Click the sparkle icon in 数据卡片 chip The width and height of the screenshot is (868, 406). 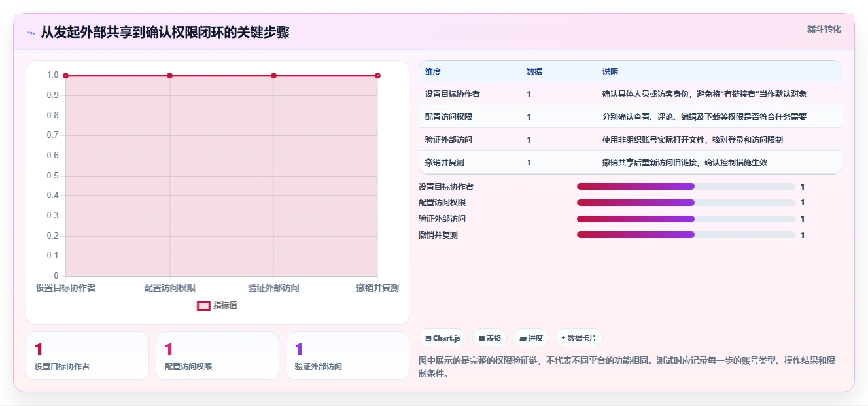[563, 338]
